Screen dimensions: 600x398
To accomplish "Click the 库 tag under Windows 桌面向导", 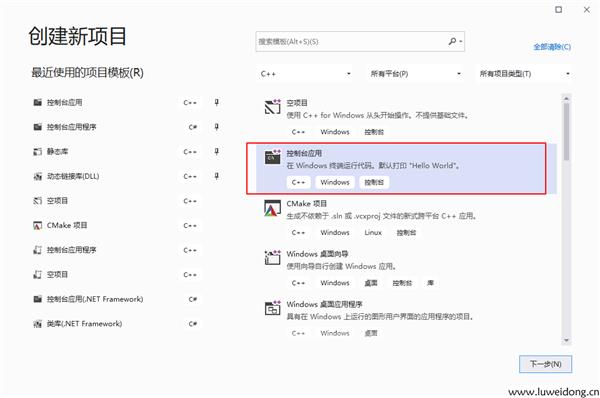I will 430,283.
